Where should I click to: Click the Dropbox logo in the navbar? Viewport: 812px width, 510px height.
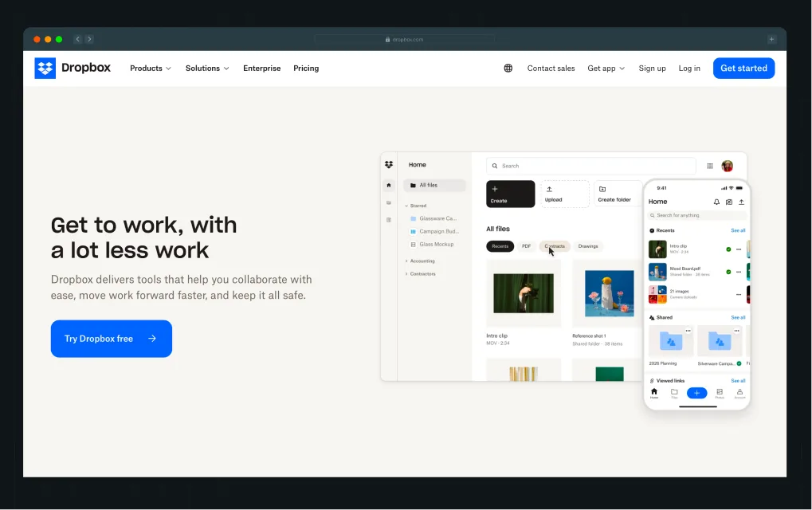73,68
